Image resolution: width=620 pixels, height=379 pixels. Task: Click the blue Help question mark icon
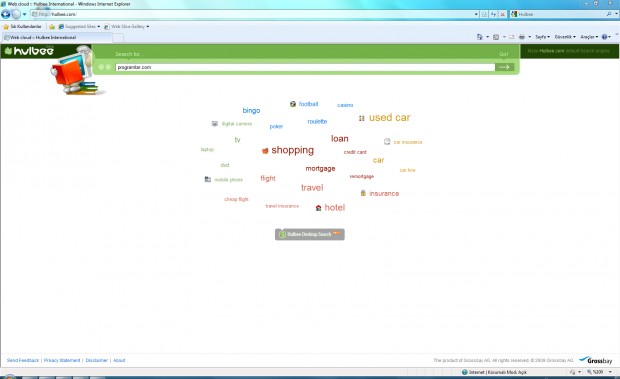pyautogui.click(x=604, y=37)
